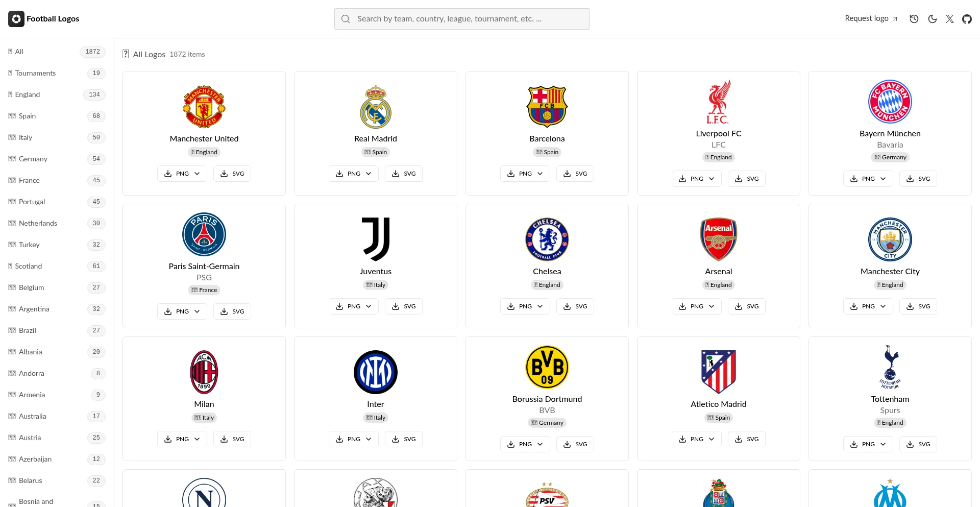Click the Borussia Dortmund BVB logo
980x507 pixels.
click(547, 367)
